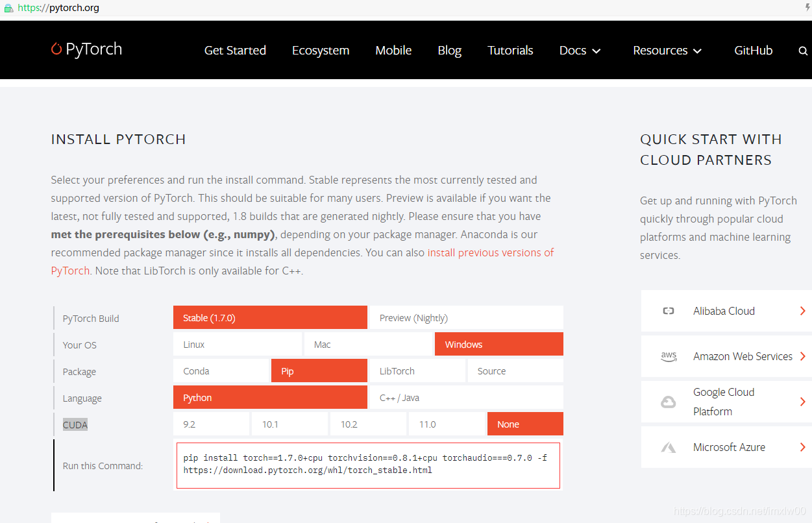Screen dimensions: 812x523
Task: Expand Amazon Web Services chevron arrow
Action: [x=803, y=356]
